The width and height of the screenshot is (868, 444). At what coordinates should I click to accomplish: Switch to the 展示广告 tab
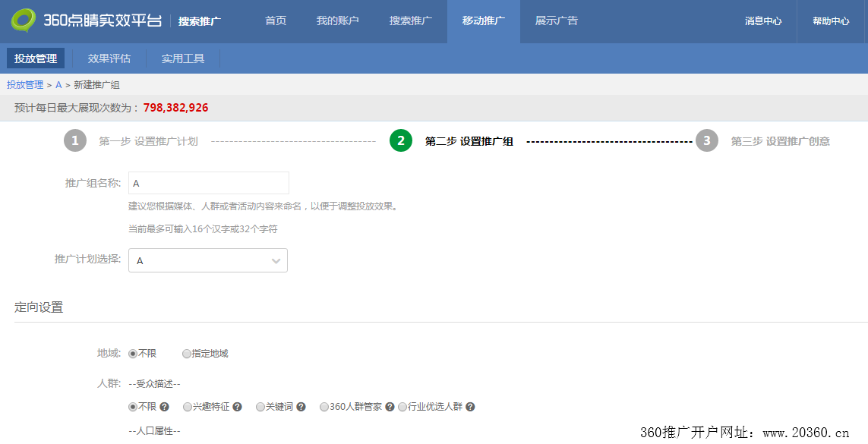556,21
